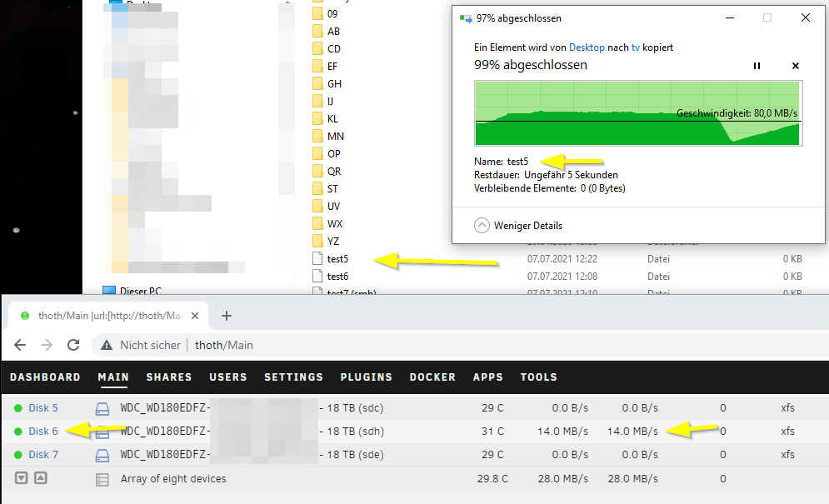Pause the file copy operation
The height and width of the screenshot is (504, 829).
point(757,66)
